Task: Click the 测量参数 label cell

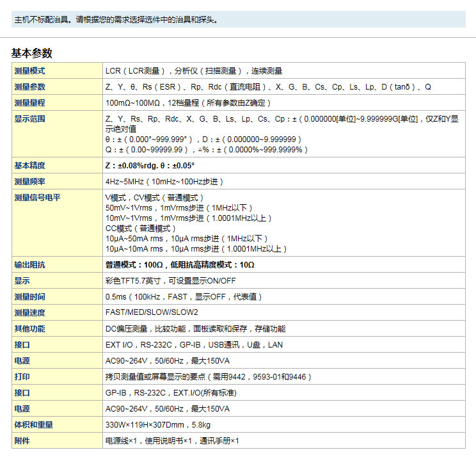Action: coord(29,87)
